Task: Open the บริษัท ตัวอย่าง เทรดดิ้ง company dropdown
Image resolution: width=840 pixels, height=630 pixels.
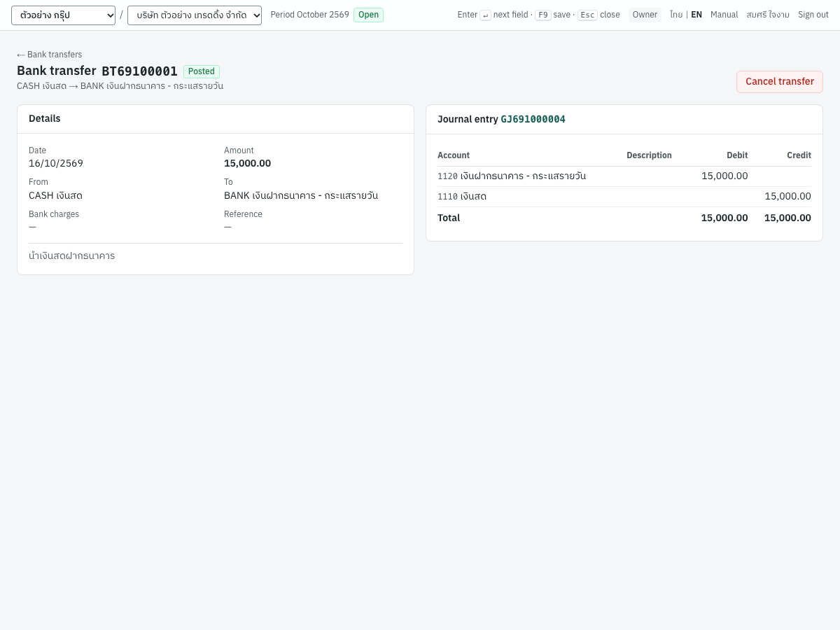Action: tap(195, 15)
